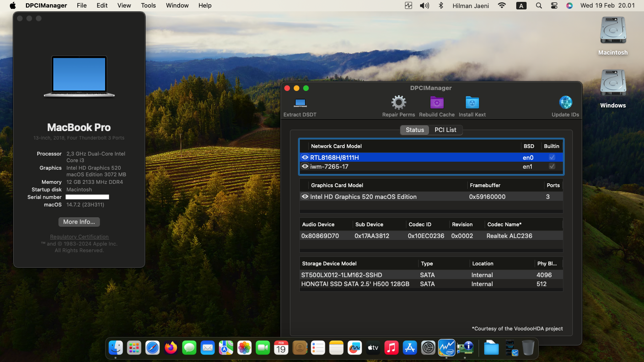Open Safari from the Dock
This screenshot has height=362, width=644.
coord(152,348)
